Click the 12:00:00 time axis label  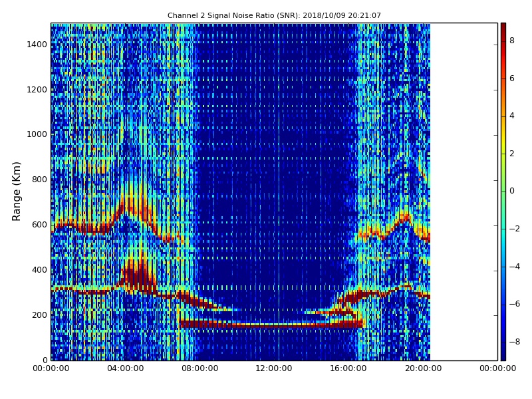click(x=274, y=368)
